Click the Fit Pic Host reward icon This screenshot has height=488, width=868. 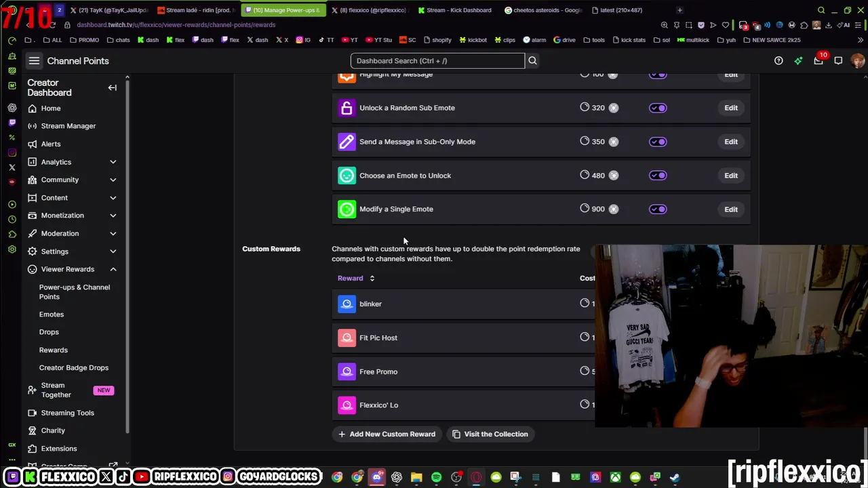click(x=347, y=338)
